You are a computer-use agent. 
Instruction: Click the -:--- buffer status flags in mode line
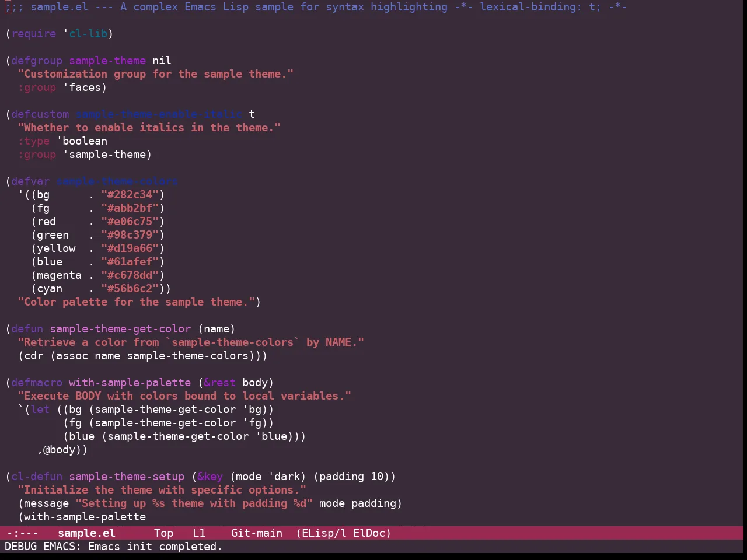[22, 533]
